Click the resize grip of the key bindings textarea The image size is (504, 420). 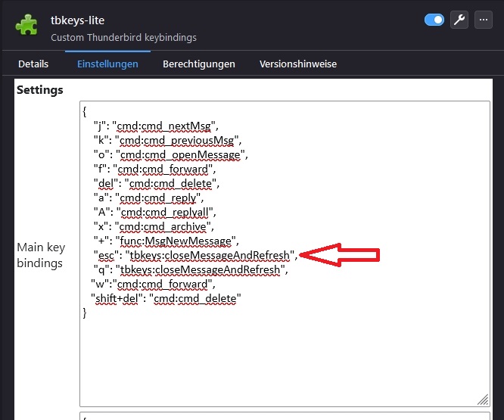483,400
